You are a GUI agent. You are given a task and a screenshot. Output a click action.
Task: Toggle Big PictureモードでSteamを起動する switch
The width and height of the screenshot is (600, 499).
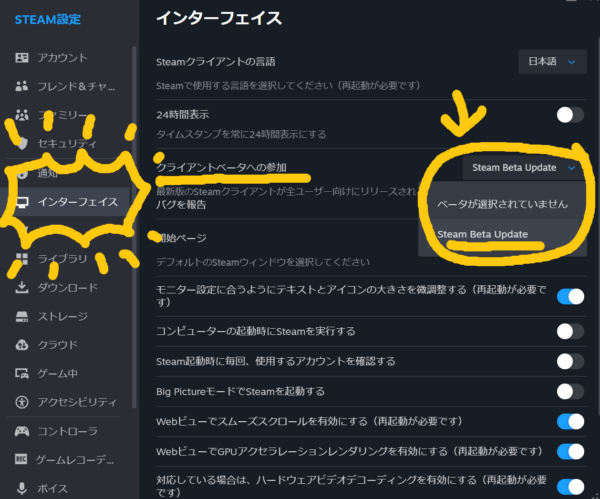(570, 391)
